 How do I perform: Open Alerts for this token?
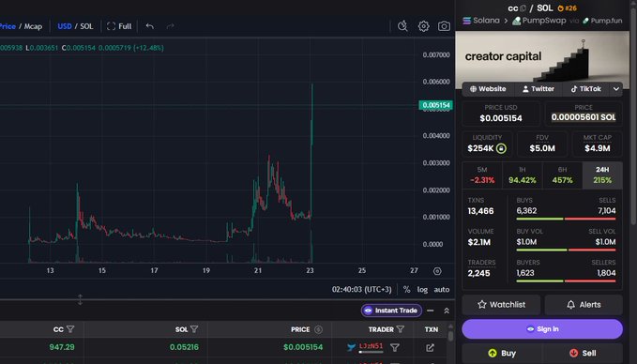(584, 305)
